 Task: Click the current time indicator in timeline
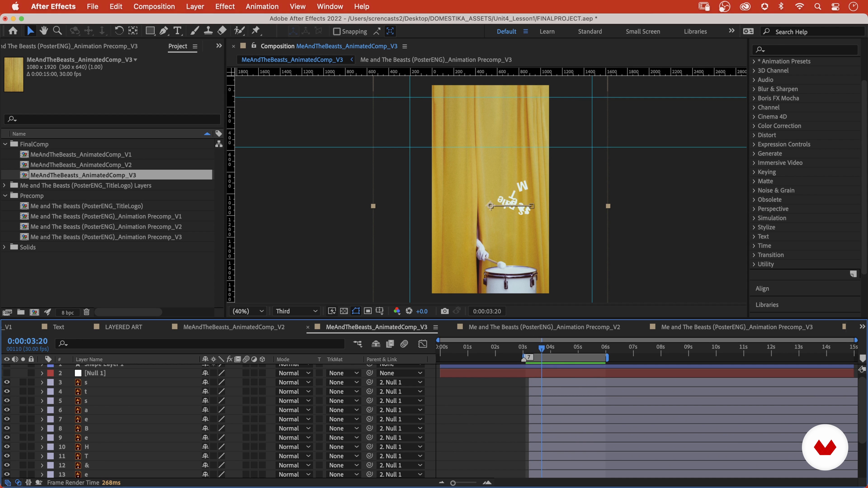coord(541,348)
